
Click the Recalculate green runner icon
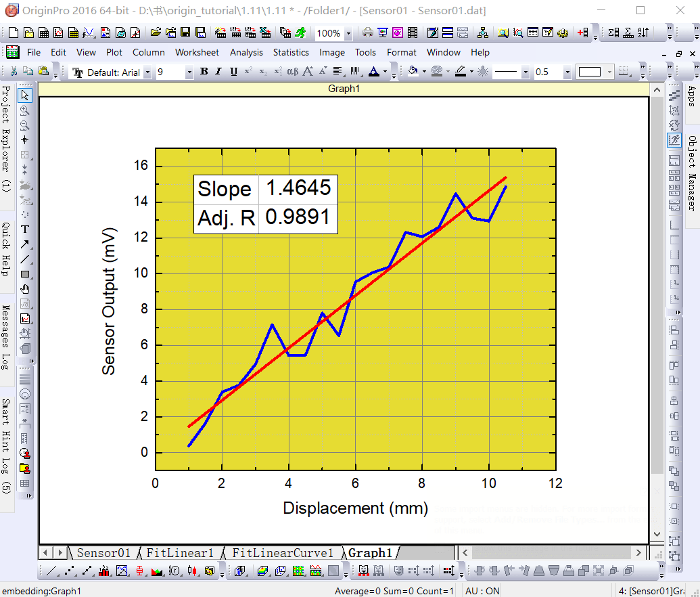pyautogui.click(x=300, y=32)
